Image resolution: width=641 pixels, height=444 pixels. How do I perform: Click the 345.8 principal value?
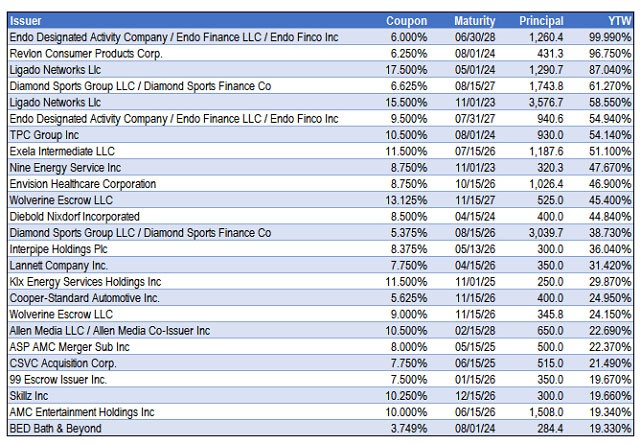coord(550,314)
